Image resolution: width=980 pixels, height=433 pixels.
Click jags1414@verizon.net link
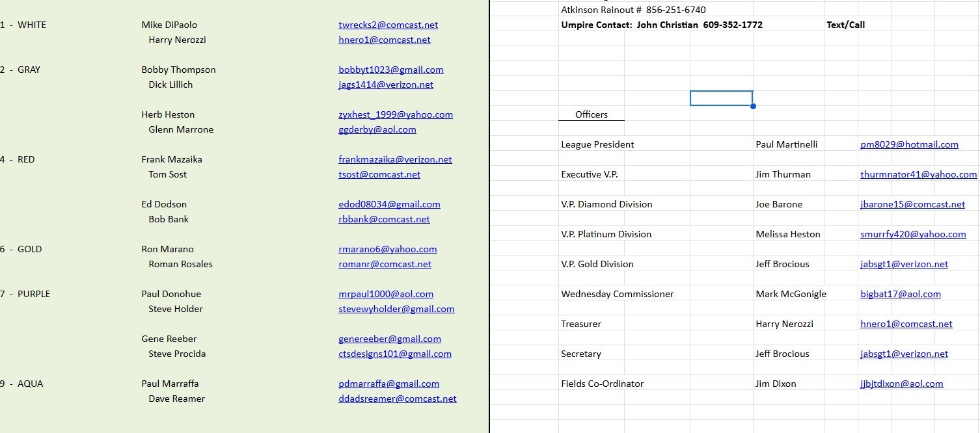386,85
